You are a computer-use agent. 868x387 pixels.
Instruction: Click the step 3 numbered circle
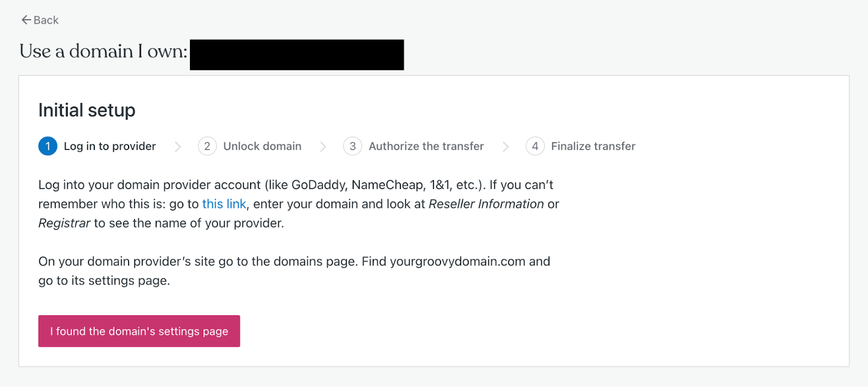353,146
